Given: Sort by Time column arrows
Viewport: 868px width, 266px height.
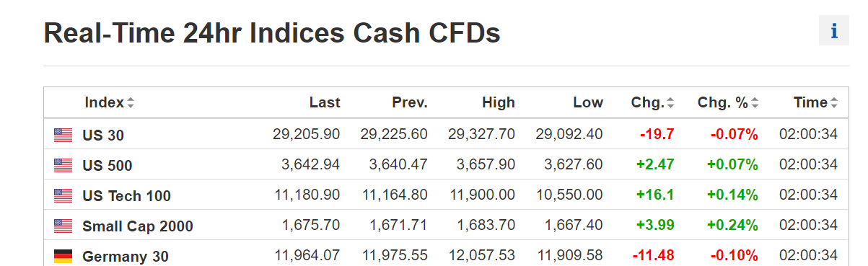Looking at the screenshot, I should (x=834, y=103).
